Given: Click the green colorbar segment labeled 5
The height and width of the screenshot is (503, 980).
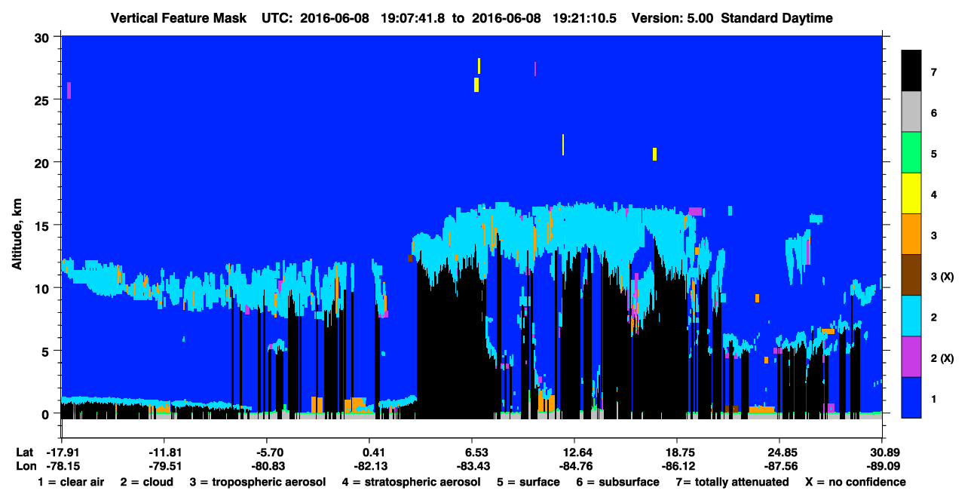Looking at the screenshot, I should pos(911,152).
